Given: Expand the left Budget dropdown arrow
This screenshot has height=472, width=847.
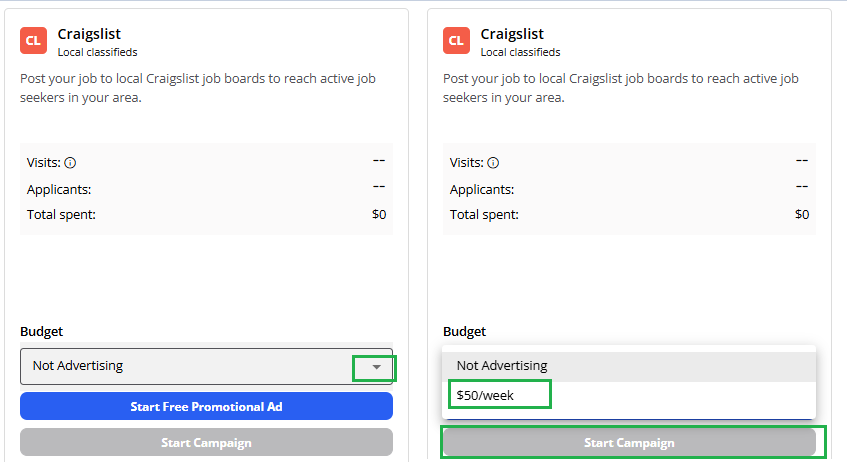Looking at the screenshot, I should 376,367.
